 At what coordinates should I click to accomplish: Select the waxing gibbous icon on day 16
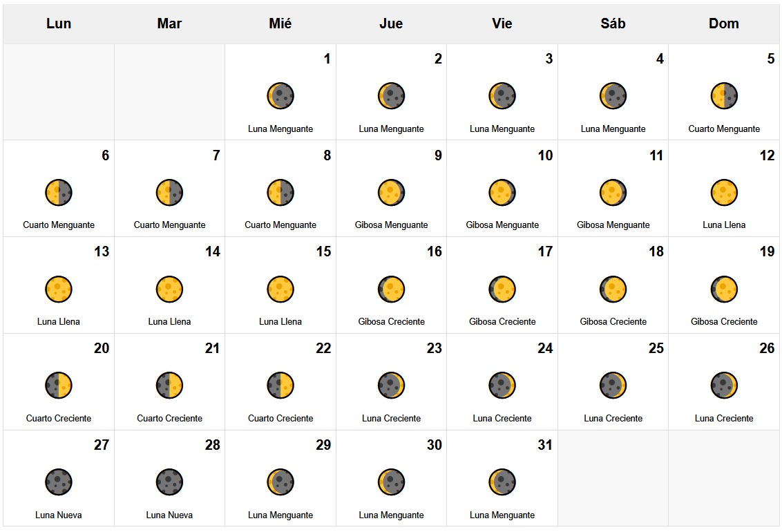(391, 289)
